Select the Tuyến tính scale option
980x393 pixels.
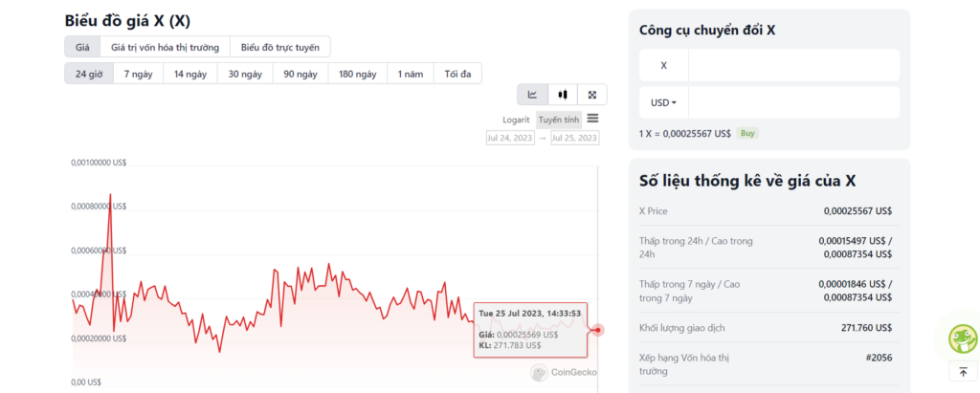coord(558,120)
